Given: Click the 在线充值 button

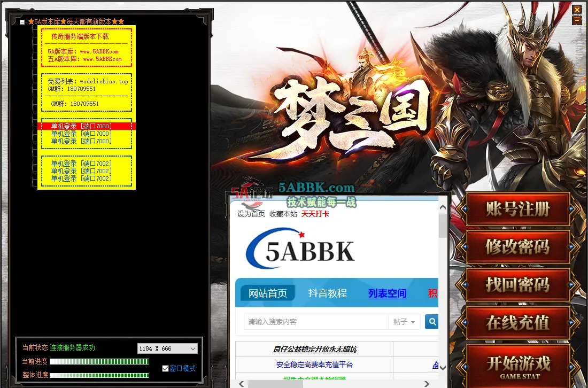Looking at the screenshot, I should [x=518, y=323].
